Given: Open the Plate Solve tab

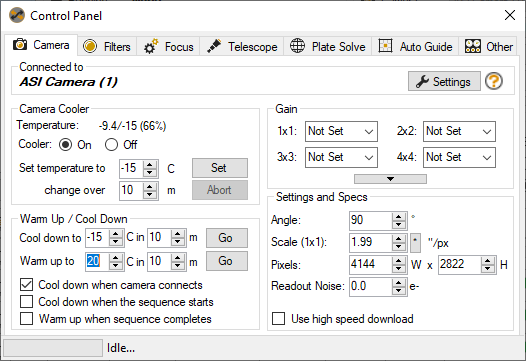Looking at the screenshot, I should [328, 46].
